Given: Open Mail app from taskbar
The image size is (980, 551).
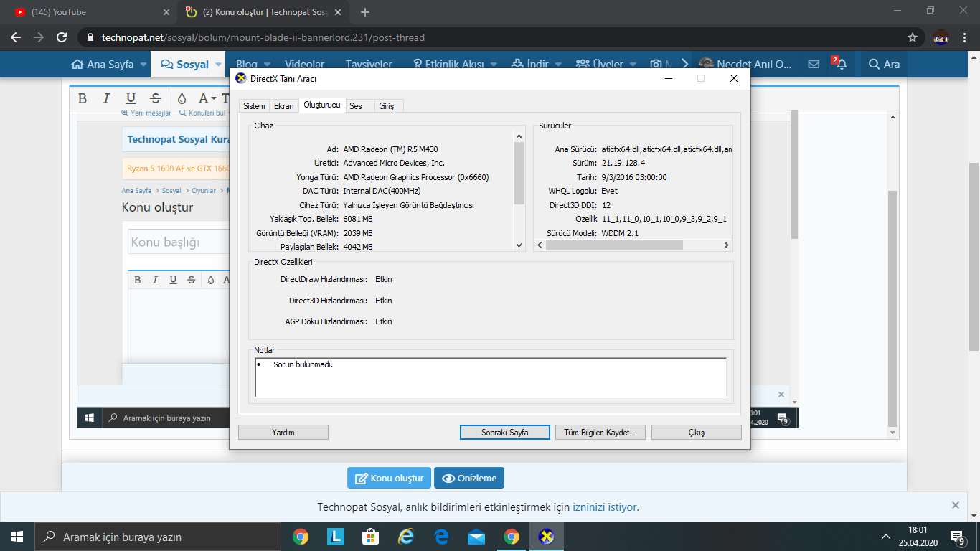Looking at the screenshot, I should click(476, 537).
